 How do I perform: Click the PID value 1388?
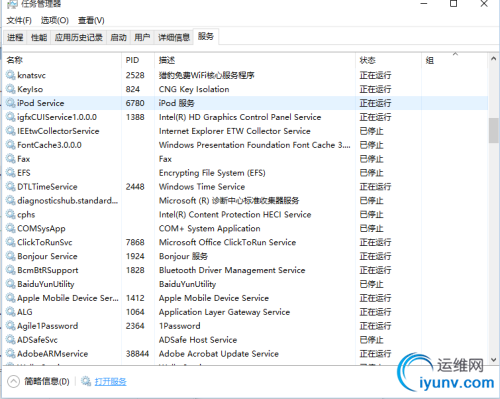coord(135,117)
